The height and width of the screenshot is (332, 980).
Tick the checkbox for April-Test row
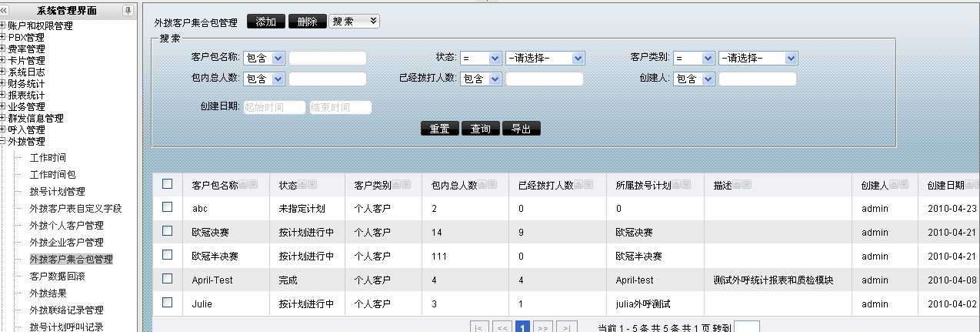coord(168,279)
